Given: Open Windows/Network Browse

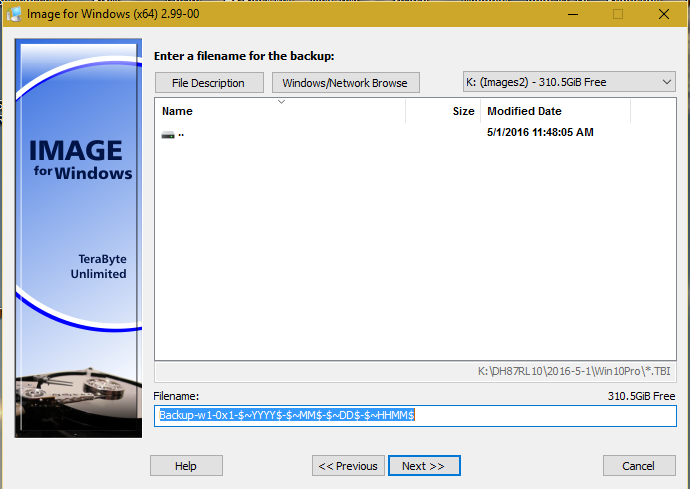Looking at the screenshot, I should click(345, 83).
